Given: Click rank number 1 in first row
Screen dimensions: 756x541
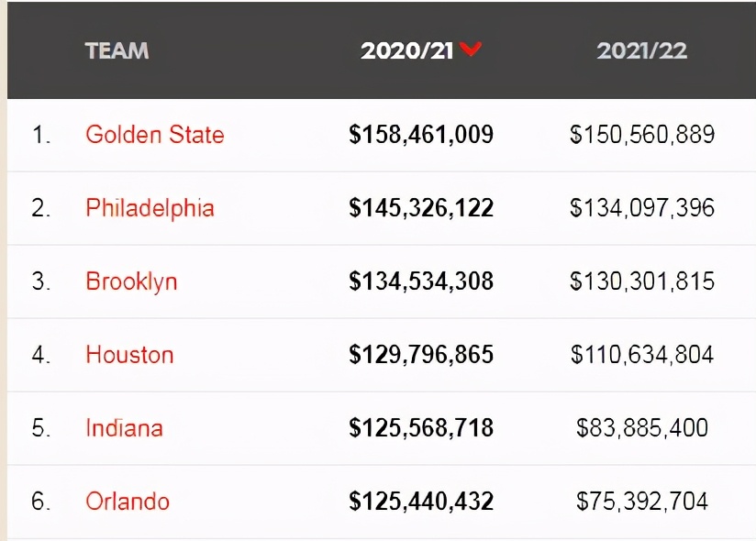Looking at the screenshot, I should (x=41, y=135).
